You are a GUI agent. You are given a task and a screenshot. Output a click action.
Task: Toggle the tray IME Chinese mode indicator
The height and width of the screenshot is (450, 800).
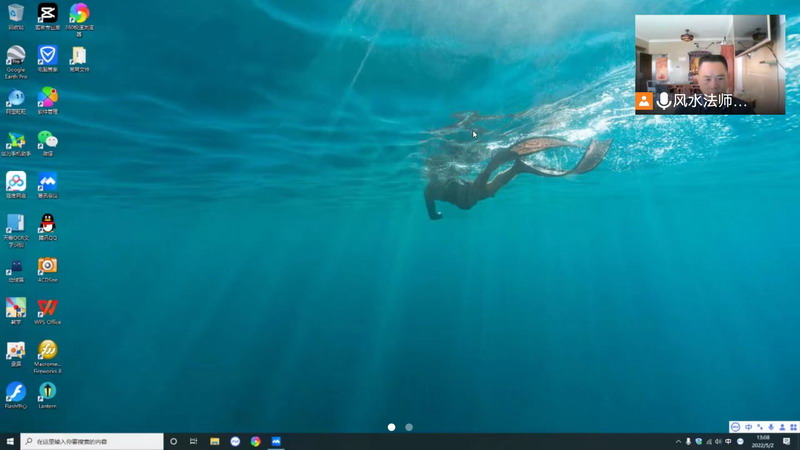(x=729, y=441)
